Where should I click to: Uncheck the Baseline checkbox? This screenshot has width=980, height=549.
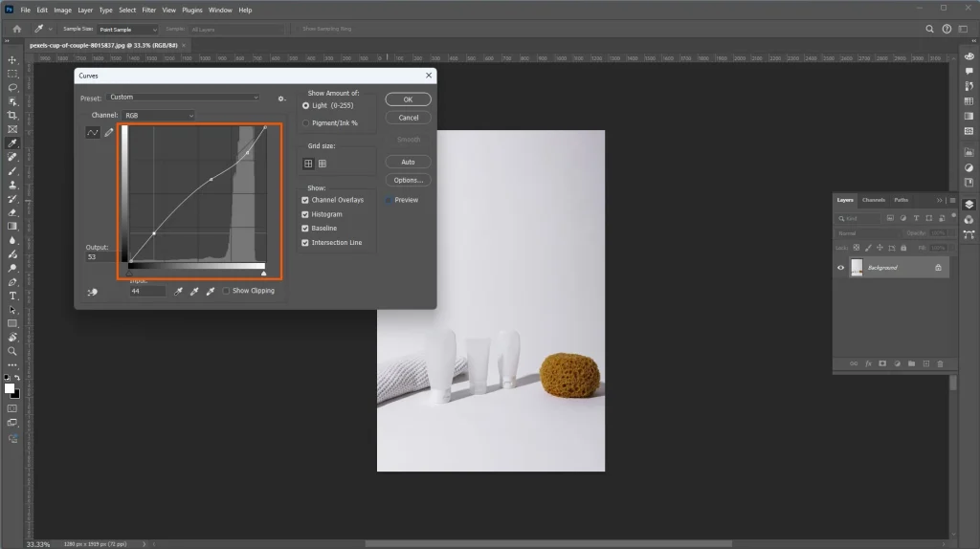click(x=305, y=228)
